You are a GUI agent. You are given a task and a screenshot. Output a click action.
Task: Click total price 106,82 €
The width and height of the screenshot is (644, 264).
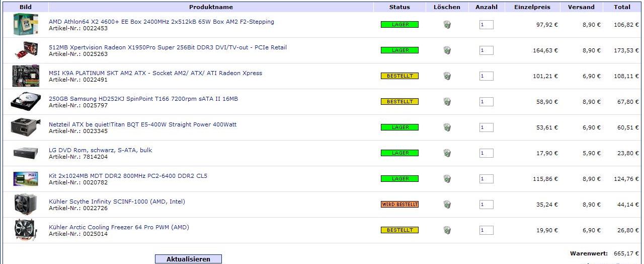point(626,25)
